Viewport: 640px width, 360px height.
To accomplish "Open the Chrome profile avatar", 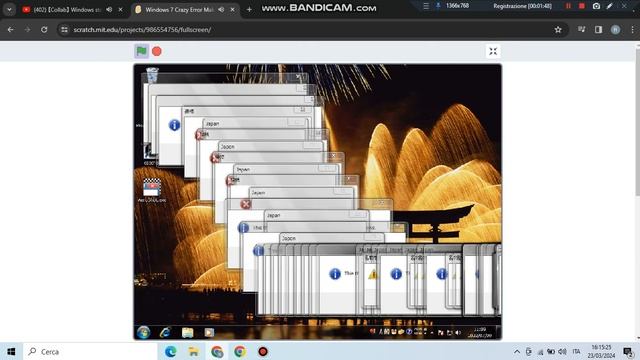I will coord(616,29).
